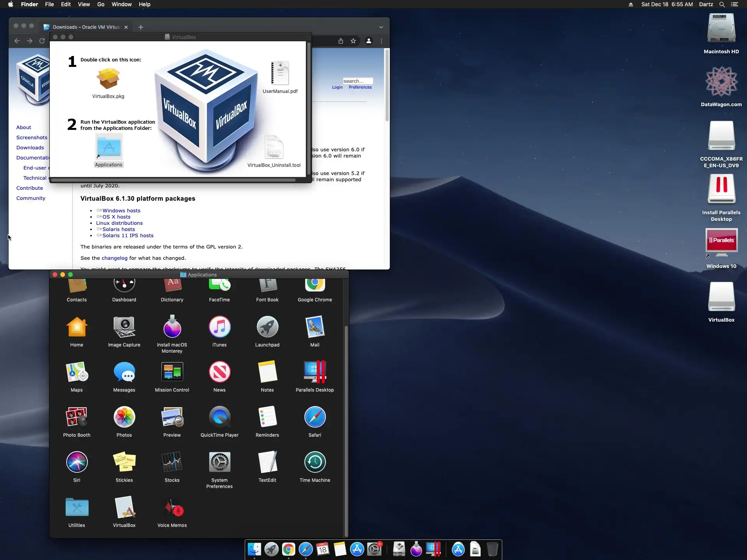
Task: Open the VirtualBox.pkg installer icon
Action: (x=108, y=79)
